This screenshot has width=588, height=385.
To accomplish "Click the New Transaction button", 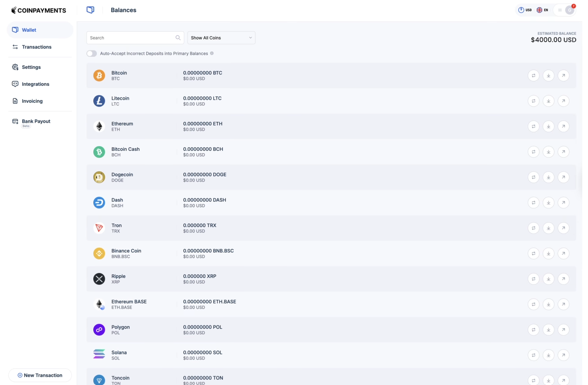I will tap(40, 375).
